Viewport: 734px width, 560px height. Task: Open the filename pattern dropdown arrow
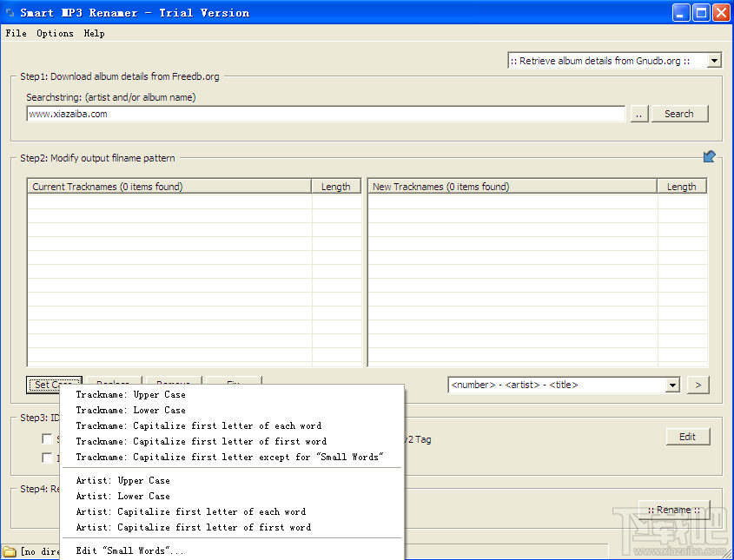(672, 385)
